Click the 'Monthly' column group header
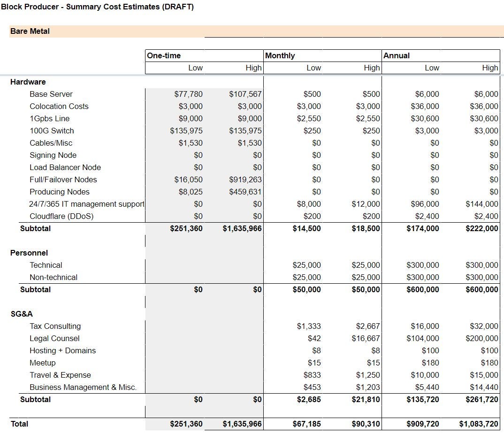504x435 pixels. [280, 55]
